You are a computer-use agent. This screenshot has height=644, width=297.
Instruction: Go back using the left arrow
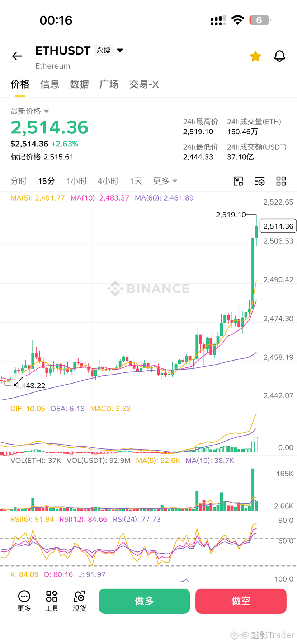pos(17,56)
